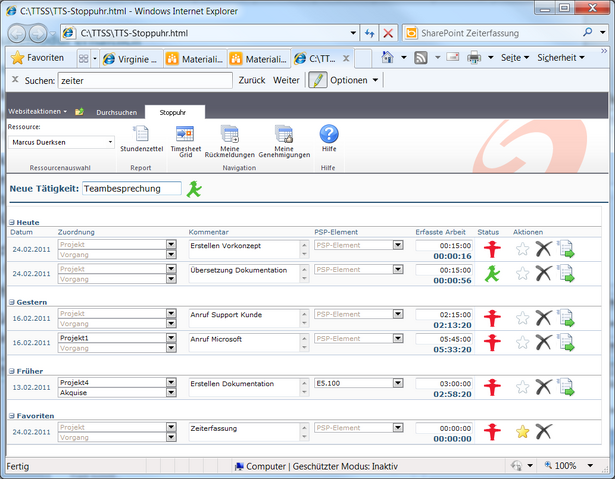Click the navigate-up folder icon beside Websiteaktionen
The width and height of the screenshot is (615, 479).
pyautogui.click(x=79, y=112)
